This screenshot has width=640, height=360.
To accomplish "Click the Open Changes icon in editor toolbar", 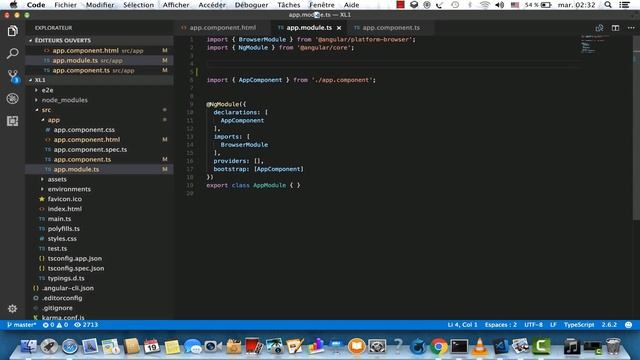I will coord(599,28).
